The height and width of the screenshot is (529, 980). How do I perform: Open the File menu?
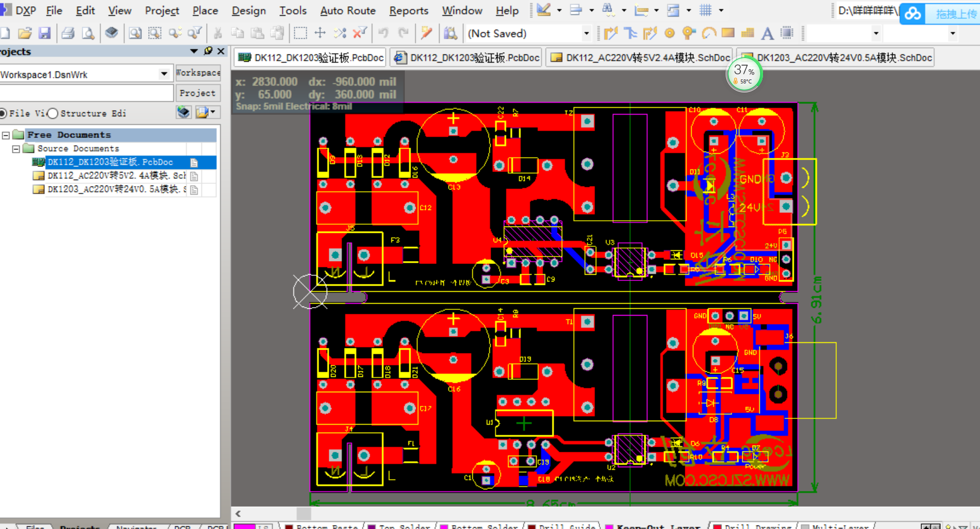point(54,10)
